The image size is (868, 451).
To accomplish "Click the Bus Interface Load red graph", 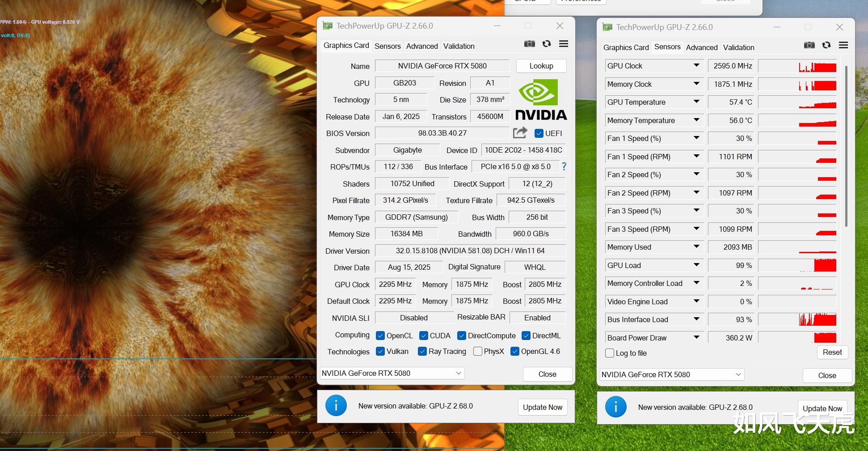I will [797, 319].
